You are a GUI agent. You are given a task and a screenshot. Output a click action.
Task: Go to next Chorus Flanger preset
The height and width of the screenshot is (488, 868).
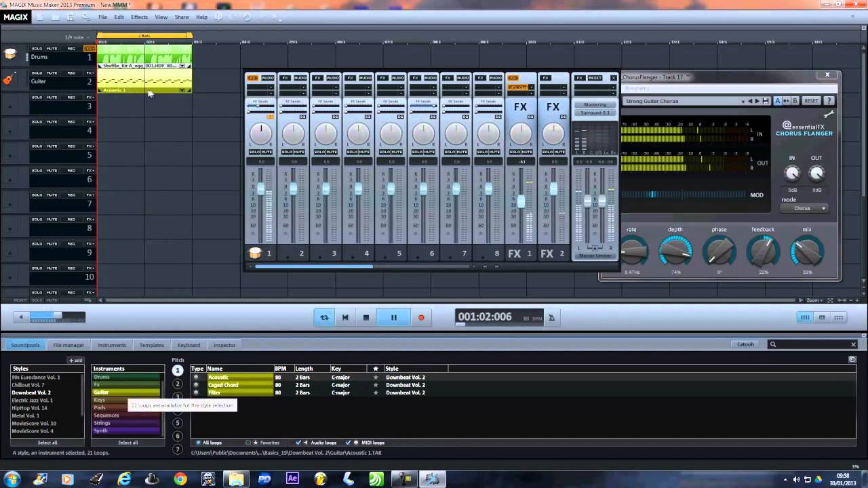coord(757,101)
